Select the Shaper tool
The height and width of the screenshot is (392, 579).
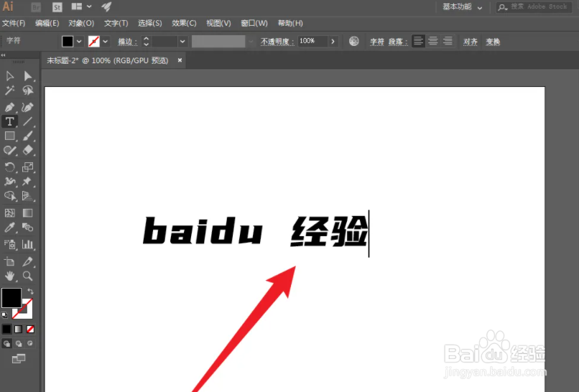click(x=10, y=150)
